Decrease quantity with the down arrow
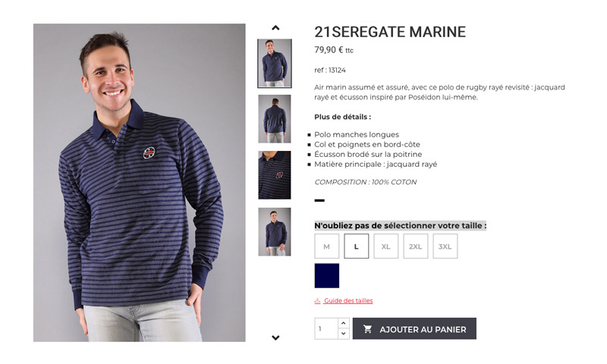 (344, 334)
